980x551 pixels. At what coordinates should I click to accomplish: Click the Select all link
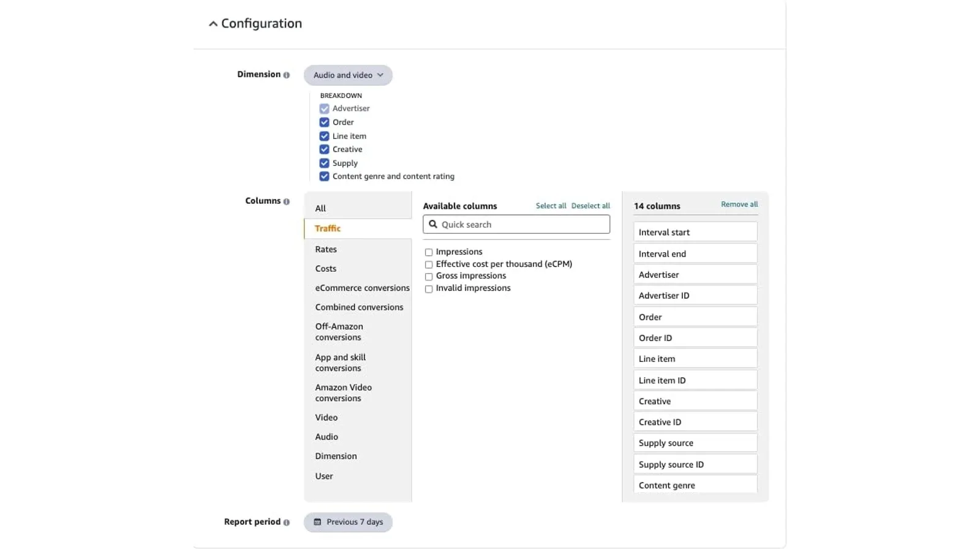(551, 206)
